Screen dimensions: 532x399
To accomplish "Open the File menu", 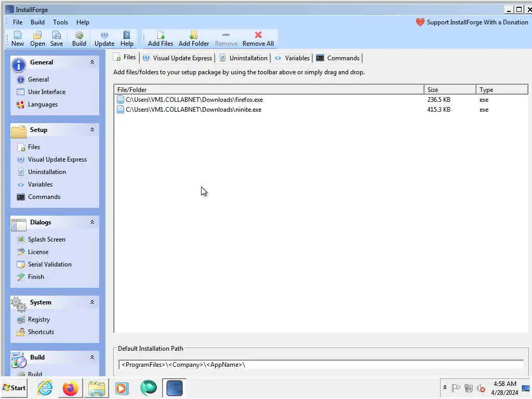I will coord(18,22).
